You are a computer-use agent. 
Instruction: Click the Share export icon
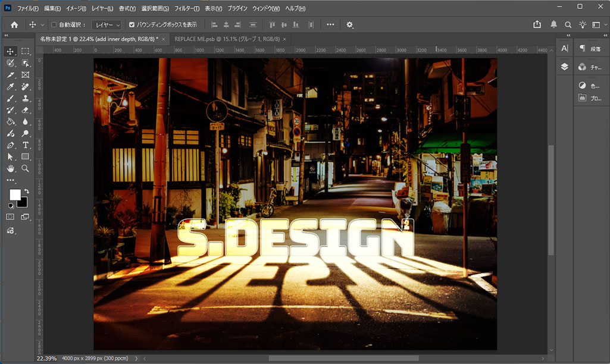click(x=537, y=24)
